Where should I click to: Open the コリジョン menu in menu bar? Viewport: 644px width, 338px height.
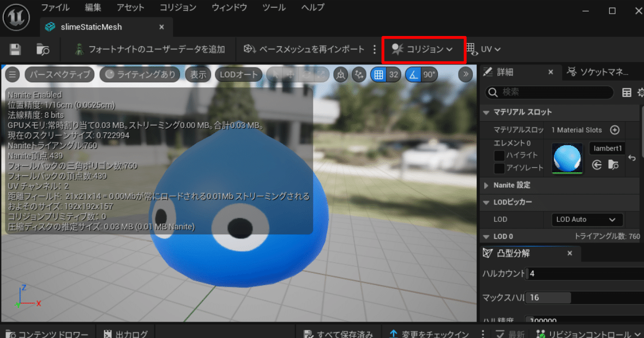point(178,8)
